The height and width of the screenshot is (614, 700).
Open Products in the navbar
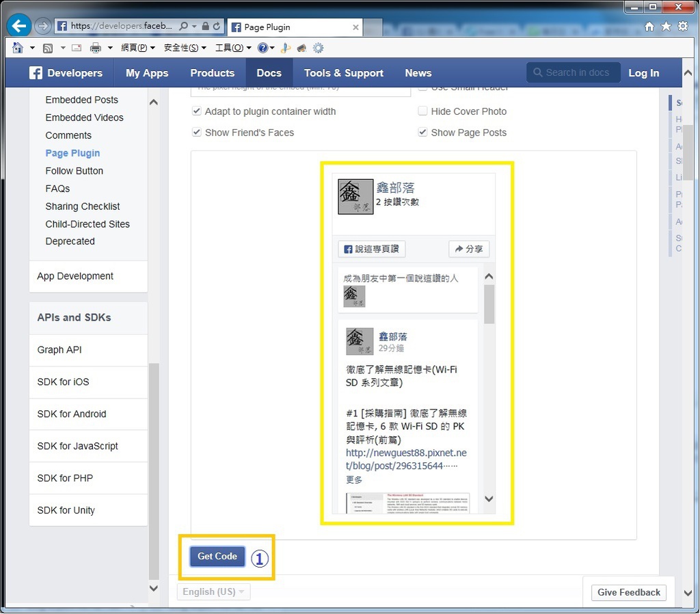click(x=212, y=72)
